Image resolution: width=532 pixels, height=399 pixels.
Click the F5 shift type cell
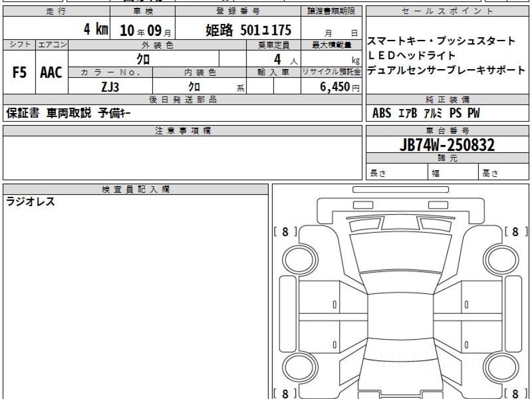pyautogui.click(x=20, y=72)
